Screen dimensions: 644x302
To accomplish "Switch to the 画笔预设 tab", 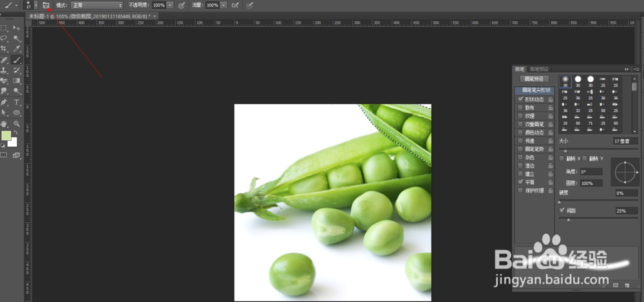I will [538, 69].
